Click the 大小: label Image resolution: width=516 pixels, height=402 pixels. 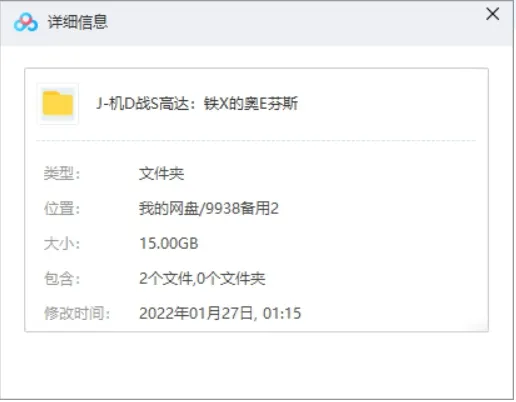coord(62,244)
